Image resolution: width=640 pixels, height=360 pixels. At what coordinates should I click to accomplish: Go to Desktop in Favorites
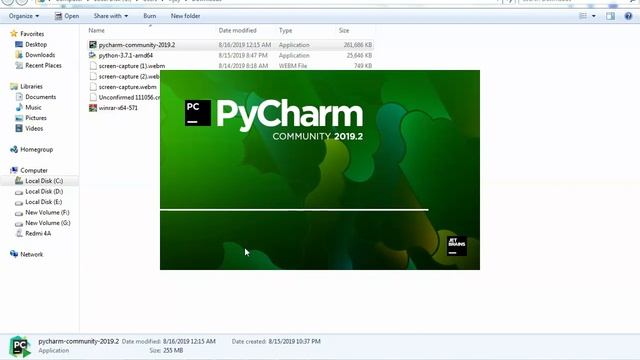(36, 44)
